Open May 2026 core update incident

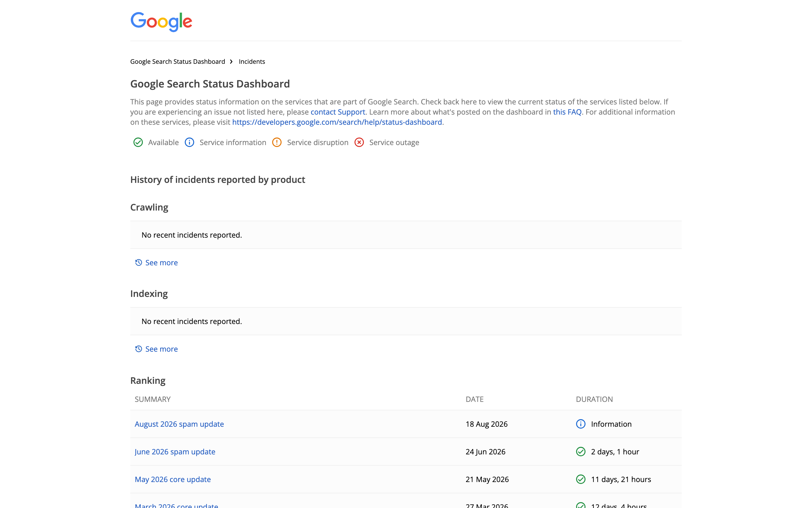click(173, 479)
